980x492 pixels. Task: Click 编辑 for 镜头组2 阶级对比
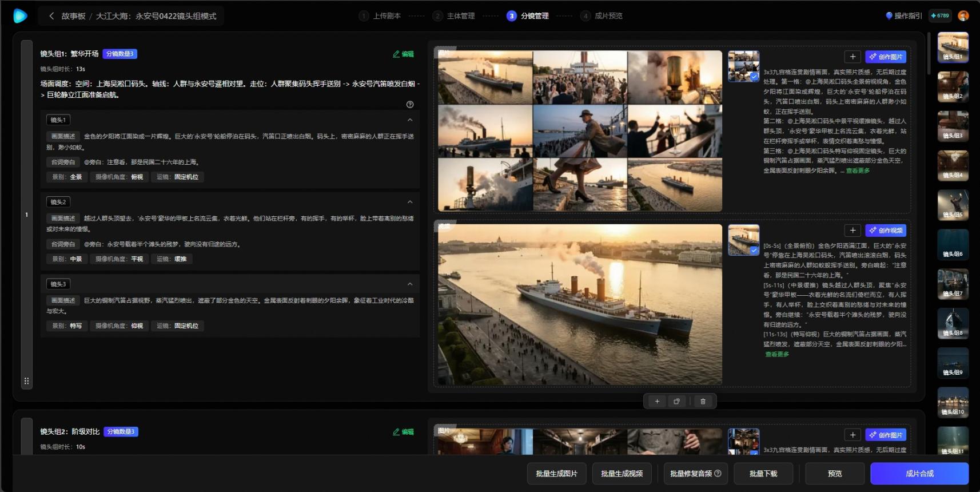(x=403, y=432)
